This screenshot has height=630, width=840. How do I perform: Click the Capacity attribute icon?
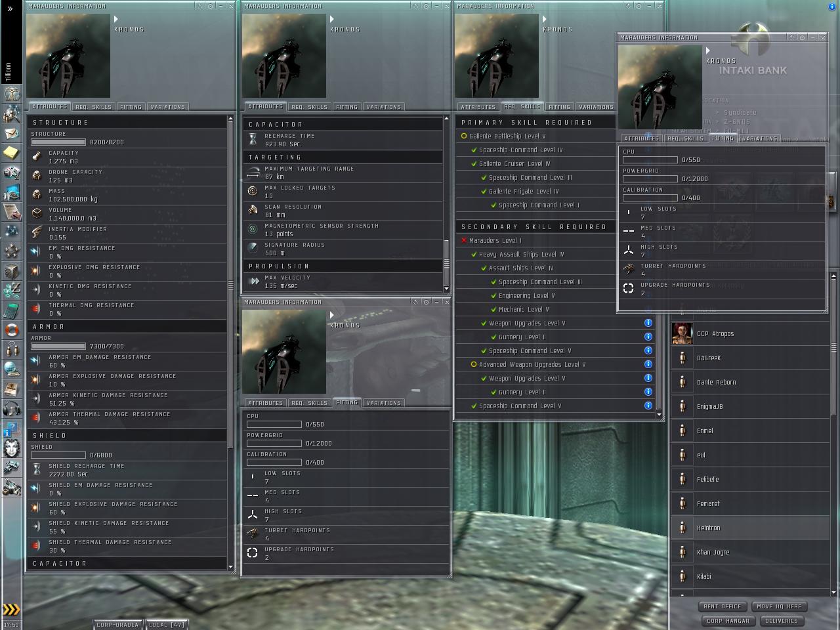pyautogui.click(x=37, y=156)
